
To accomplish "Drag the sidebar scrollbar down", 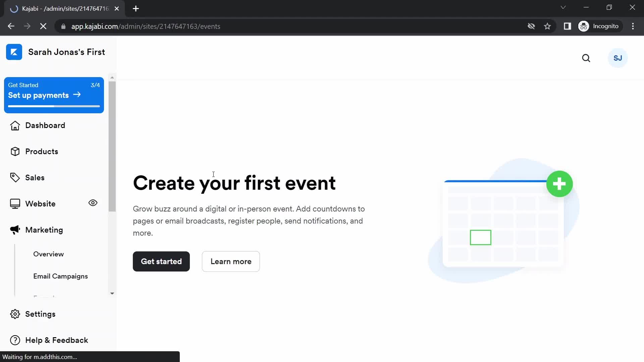I will (112, 292).
